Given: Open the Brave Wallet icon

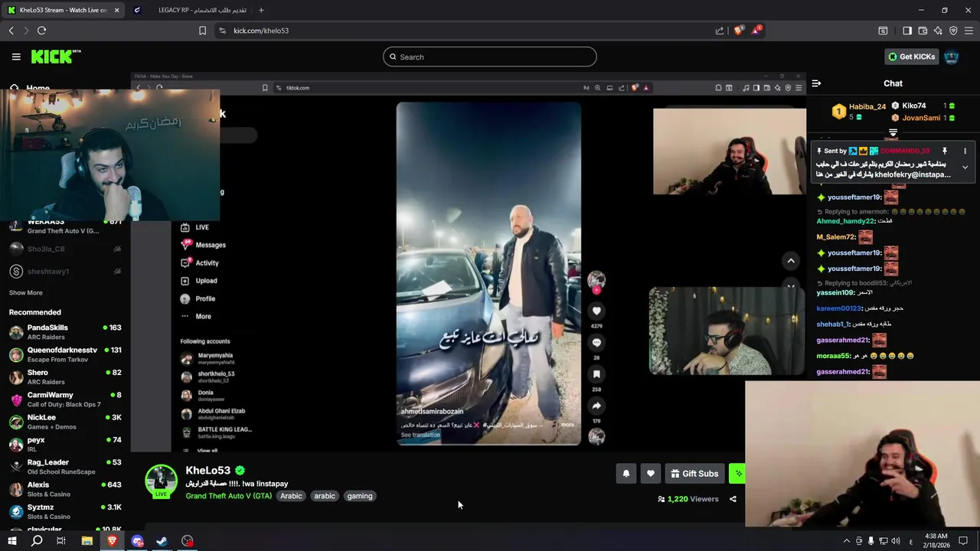Looking at the screenshot, I should point(923,31).
